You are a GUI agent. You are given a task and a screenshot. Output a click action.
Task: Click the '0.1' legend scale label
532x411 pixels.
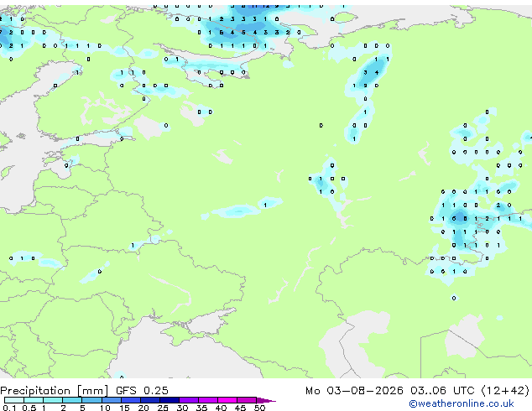[x=9, y=408]
